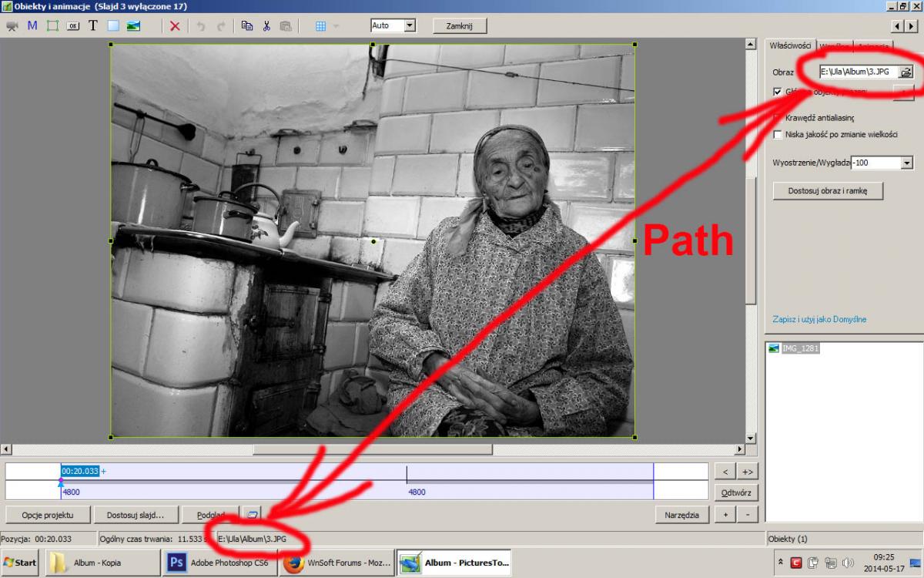Select the text T tool
924x578 pixels.
(92, 25)
